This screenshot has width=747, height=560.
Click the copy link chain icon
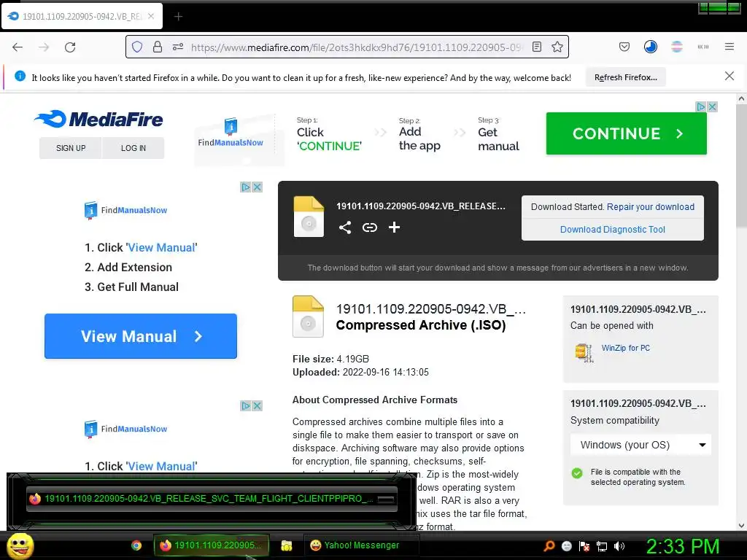pyautogui.click(x=370, y=227)
